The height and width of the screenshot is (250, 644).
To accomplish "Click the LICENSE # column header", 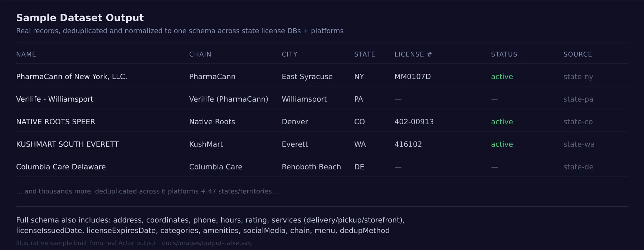I will 413,54.
